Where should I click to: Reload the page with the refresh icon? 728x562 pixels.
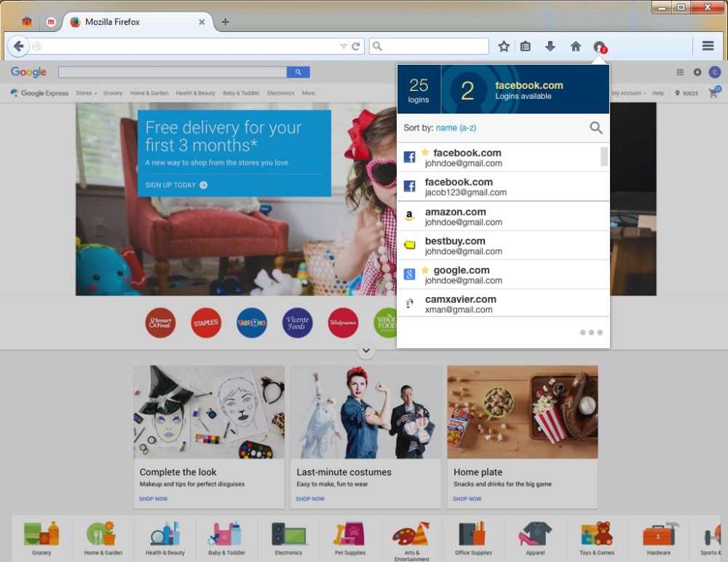point(356,47)
